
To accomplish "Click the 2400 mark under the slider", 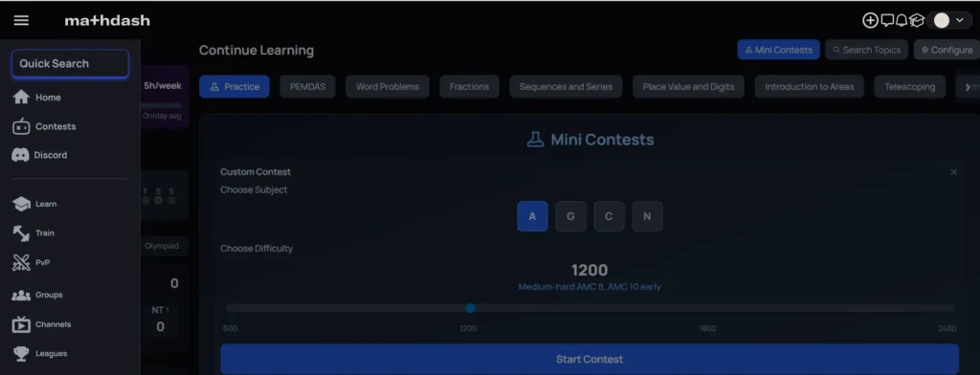I will [947, 328].
